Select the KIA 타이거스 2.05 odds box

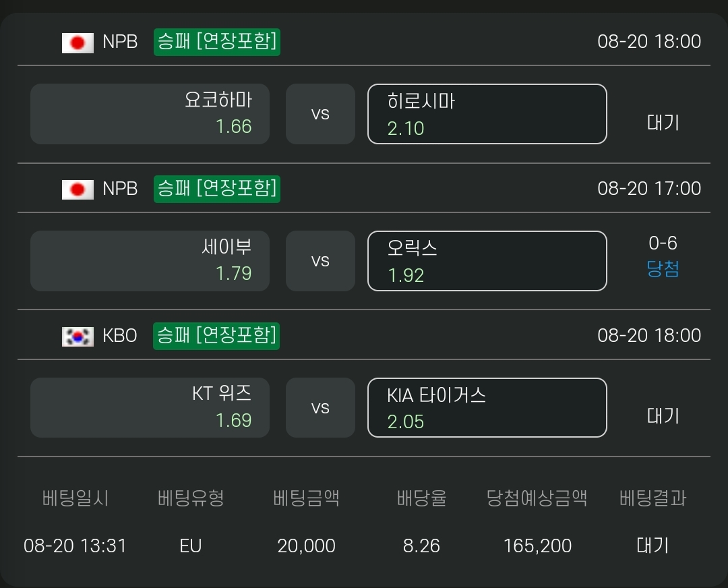pyautogui.click(x=487, y=407)
